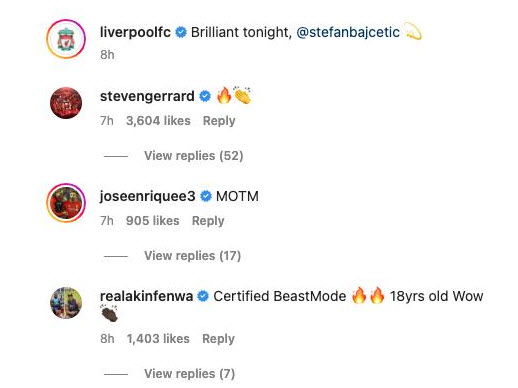518x388 pixels.
Task: Click the verified badge next to joseenriquee3
Action: pos(206,196)
